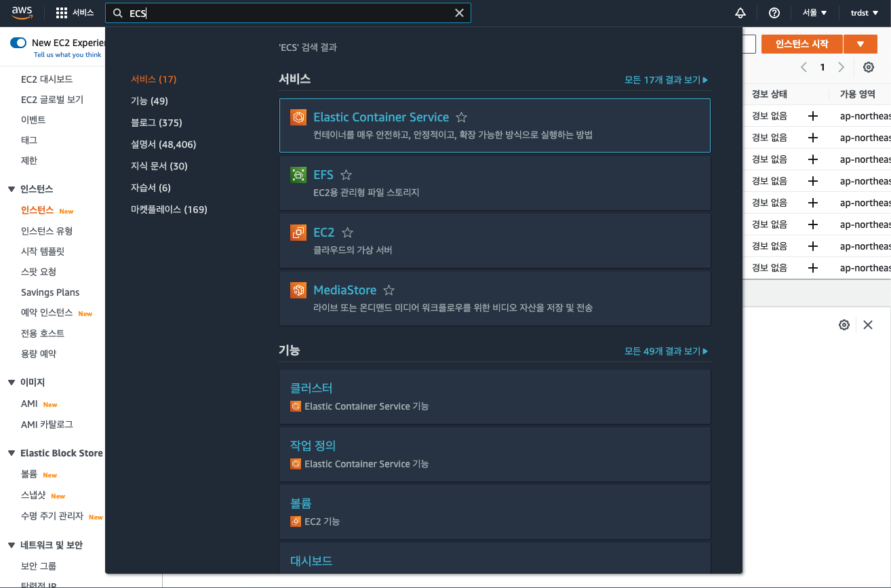
Task: Open the orange launch options dropdown arrow
Action: point(860,44)
